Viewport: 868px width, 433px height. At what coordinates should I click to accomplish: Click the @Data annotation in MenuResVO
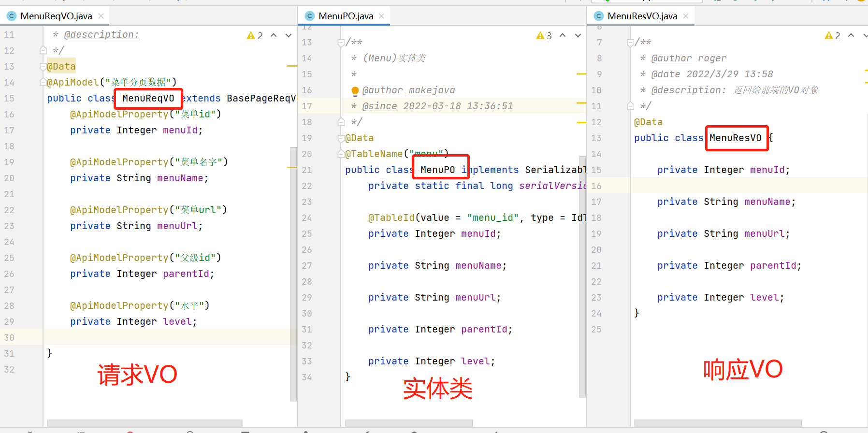[x=649, y=122]
